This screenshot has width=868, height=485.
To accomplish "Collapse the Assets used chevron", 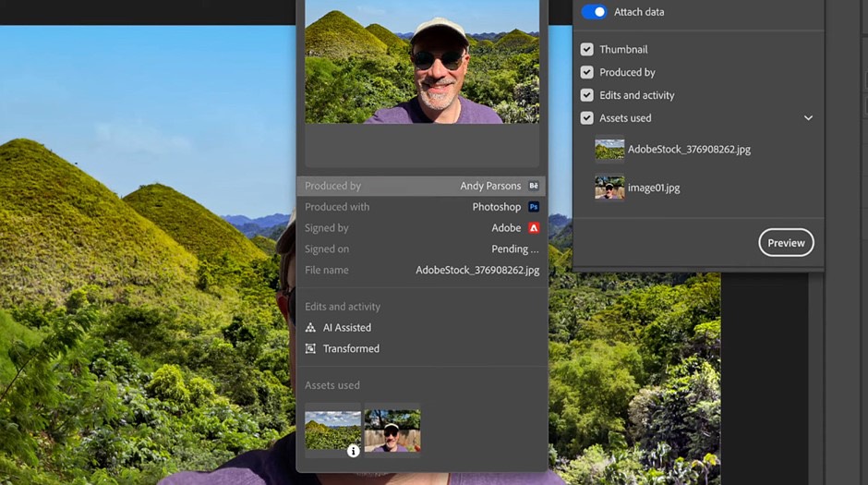I will coord(808,118).
